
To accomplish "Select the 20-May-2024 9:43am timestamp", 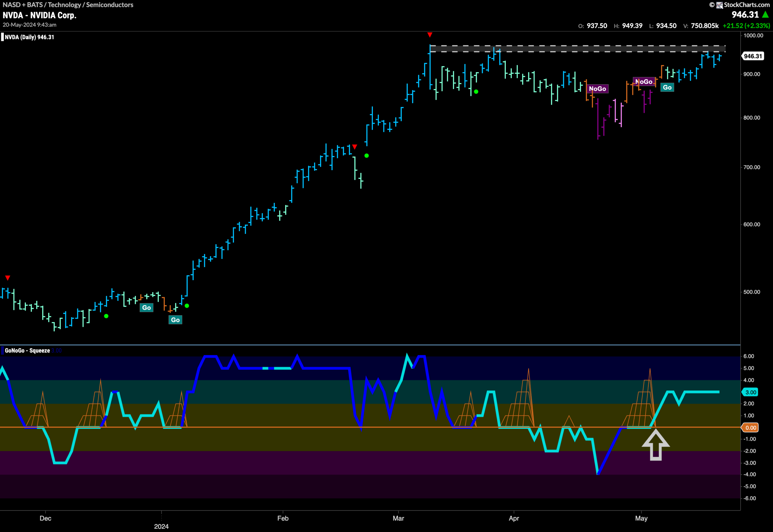I will 30,25.
